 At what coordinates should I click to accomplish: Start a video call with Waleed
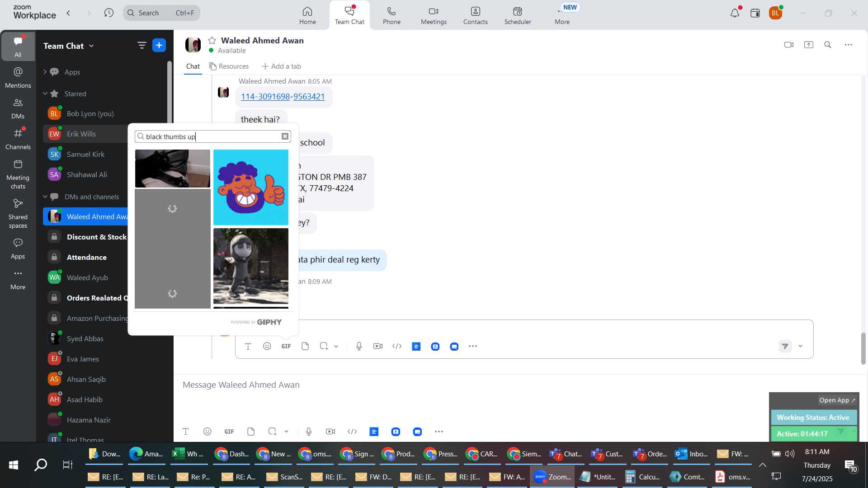tap(789, 45)
